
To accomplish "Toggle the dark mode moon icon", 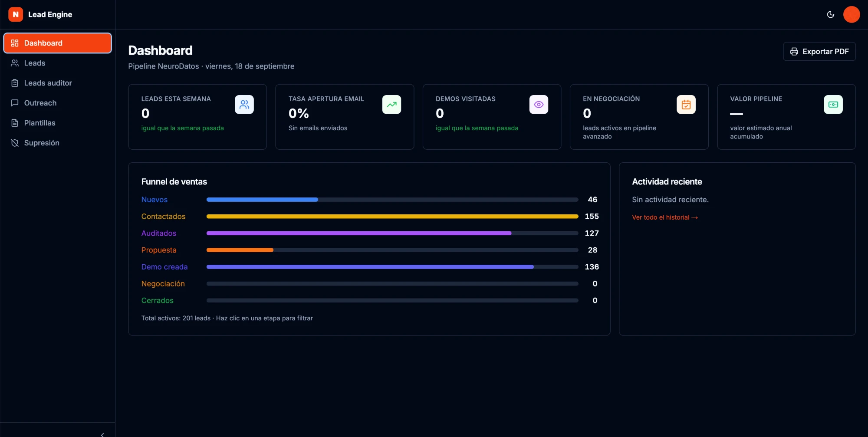I will pos(831,14).
